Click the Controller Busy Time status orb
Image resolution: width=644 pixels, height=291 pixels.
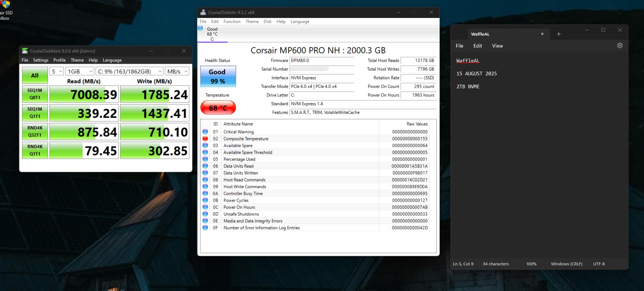[x=205, y=193]
